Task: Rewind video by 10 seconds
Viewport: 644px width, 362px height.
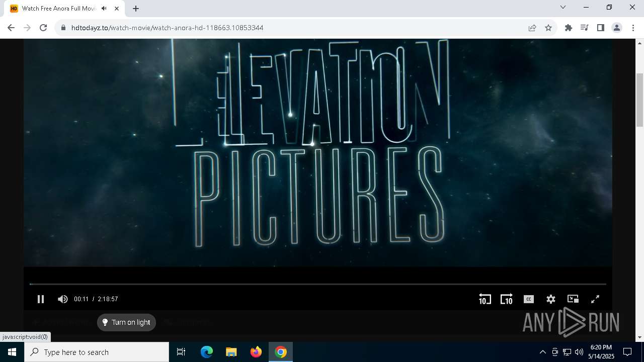Action: (x=485, y=299)
